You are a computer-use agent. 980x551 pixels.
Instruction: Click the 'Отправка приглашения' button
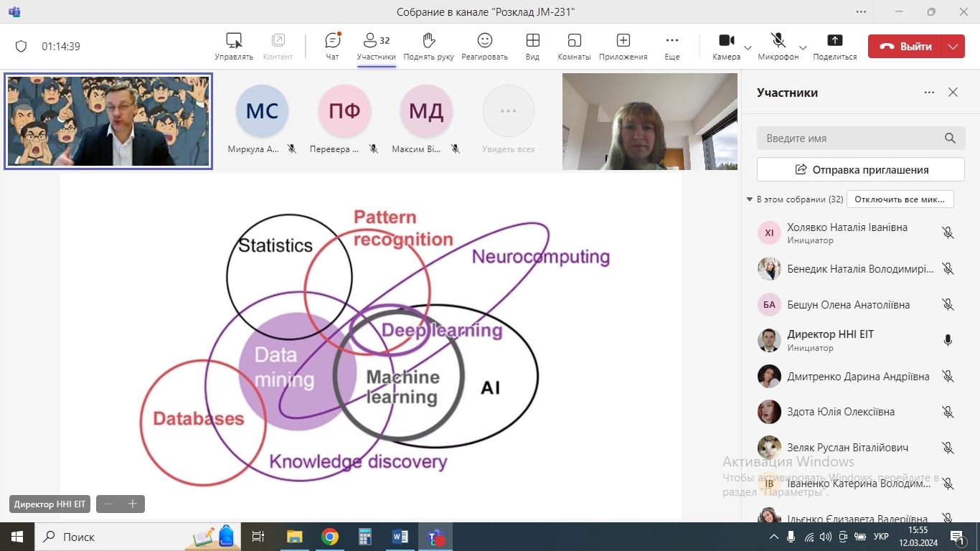(x=860, y=170)
